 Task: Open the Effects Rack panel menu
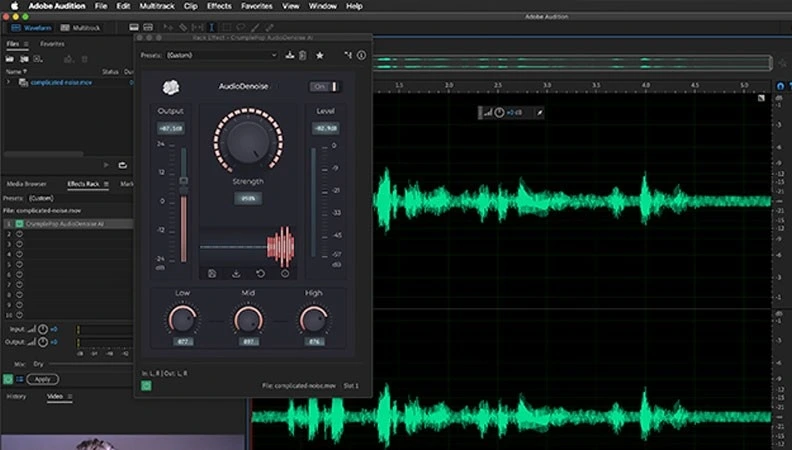(x=106, y=184)
